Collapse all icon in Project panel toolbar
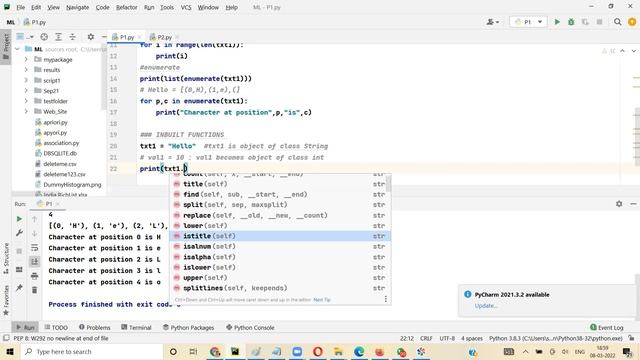The image size is (640, 360). click(72, 37)
